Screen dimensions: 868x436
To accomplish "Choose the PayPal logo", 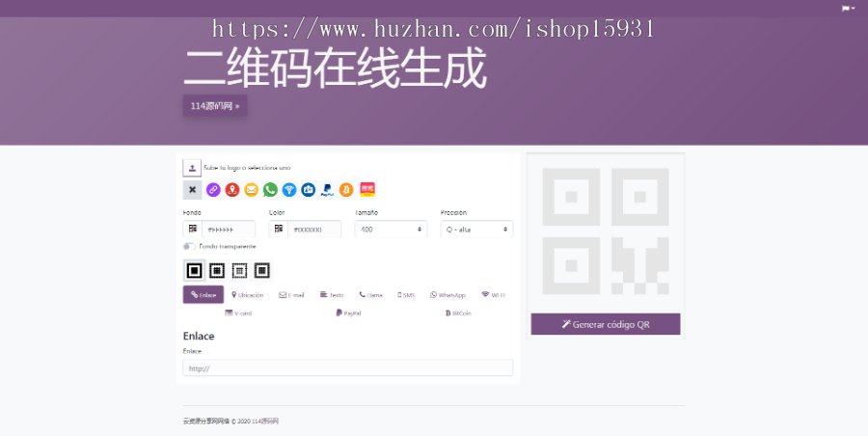I will (327, 190).
